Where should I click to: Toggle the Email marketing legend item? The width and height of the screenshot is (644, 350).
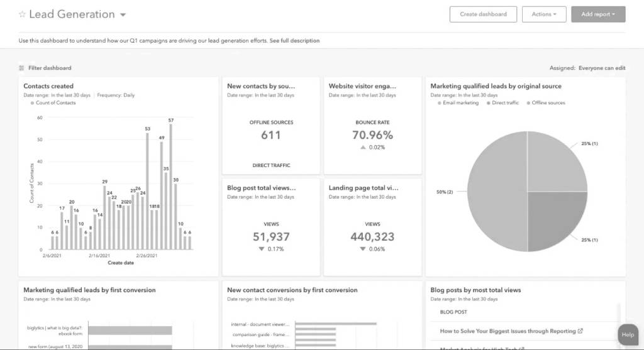tap(458, 103)
